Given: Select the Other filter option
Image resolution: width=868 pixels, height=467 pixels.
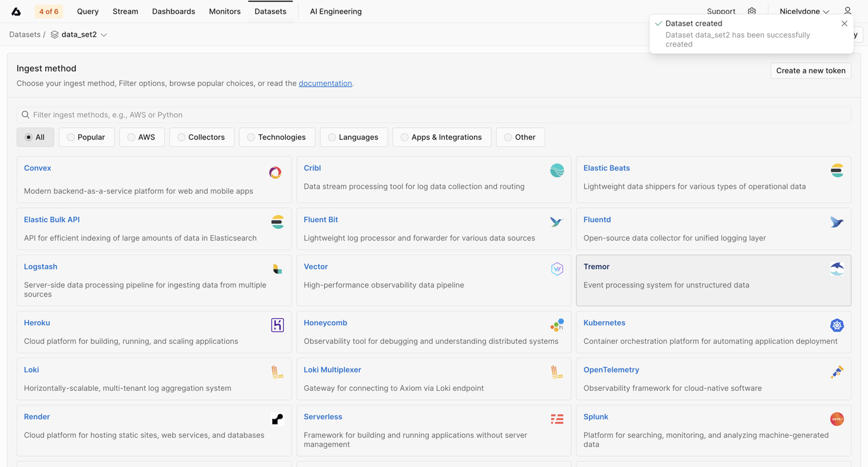Looking at the screenshot, I should 520,137.
